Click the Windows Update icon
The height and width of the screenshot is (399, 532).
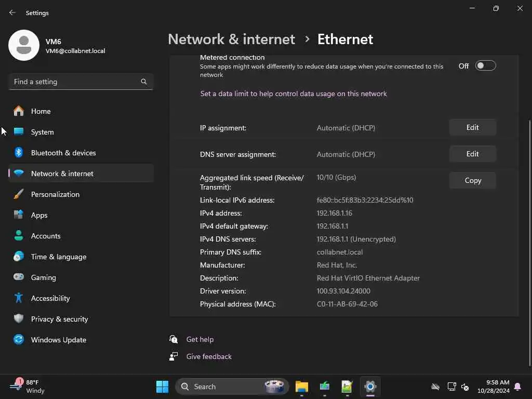(x=19, y=340)
